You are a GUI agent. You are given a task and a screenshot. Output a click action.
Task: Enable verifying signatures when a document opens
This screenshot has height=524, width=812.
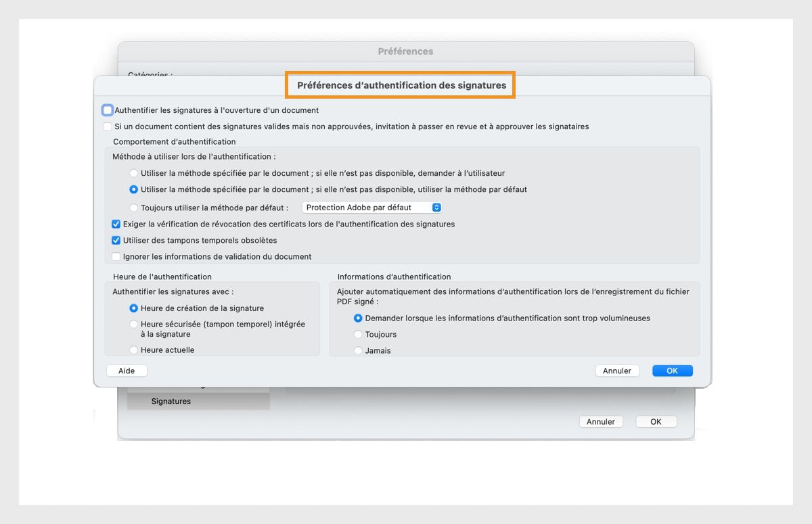[x=107, y=110]
